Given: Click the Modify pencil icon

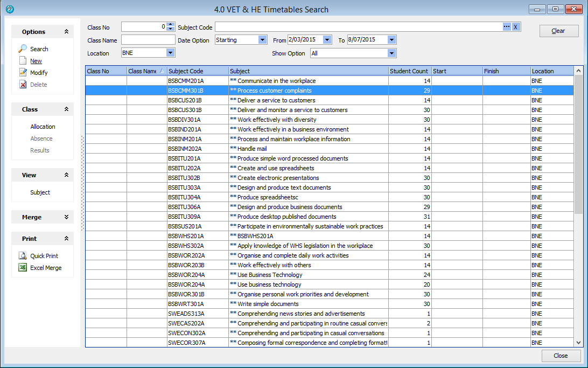Looking at the screenshot, I should point(23,73).
